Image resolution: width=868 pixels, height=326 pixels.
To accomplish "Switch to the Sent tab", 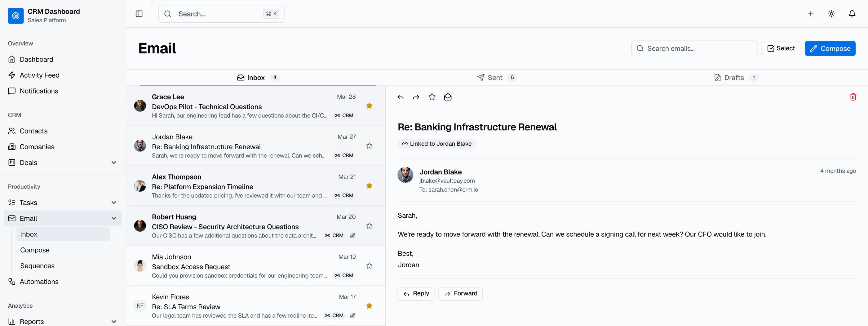I will point(497,78).
